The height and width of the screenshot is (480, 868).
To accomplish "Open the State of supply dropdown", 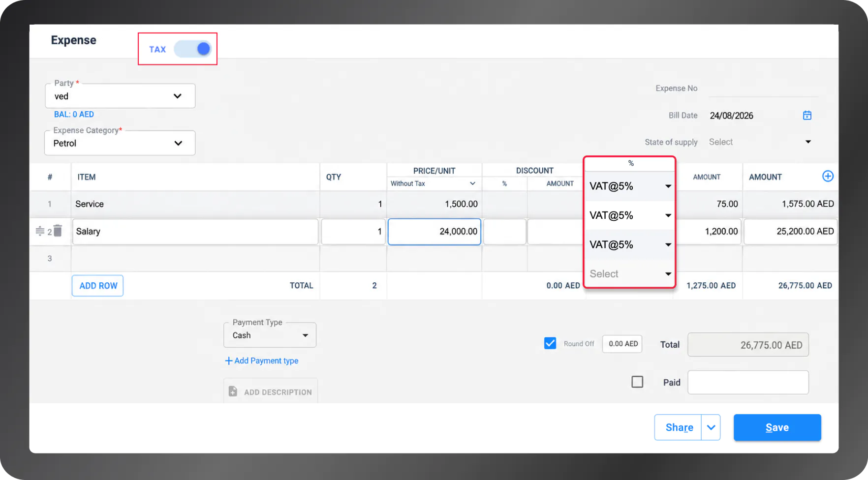I will pos(760,142).
